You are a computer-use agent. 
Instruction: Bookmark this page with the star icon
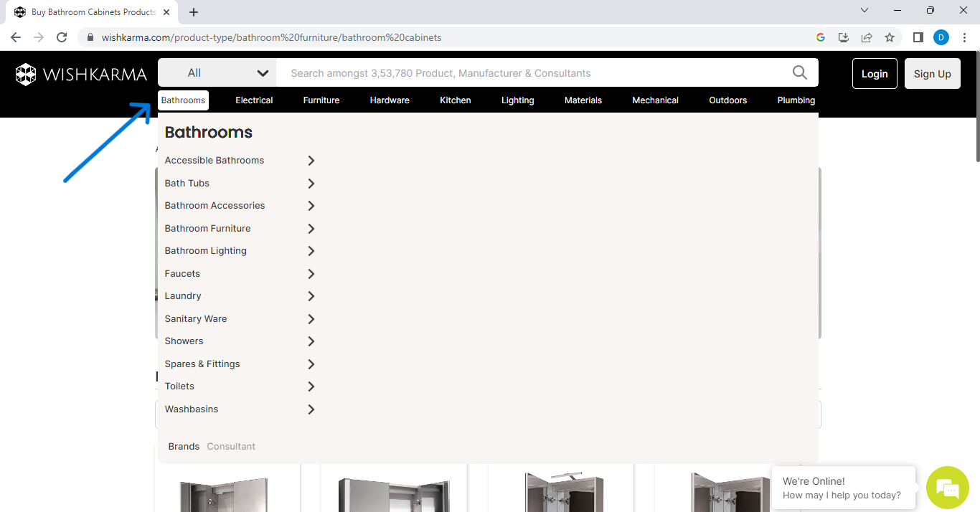point(890,37)
